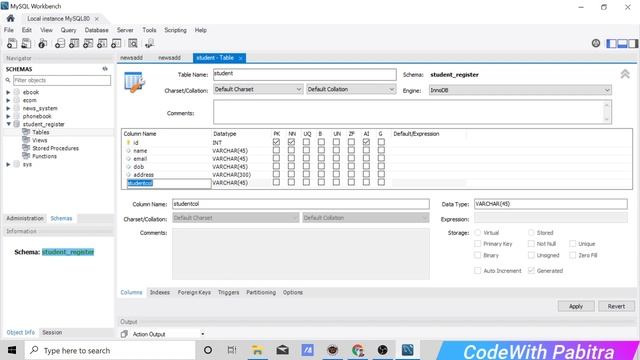
Task: Open Windows Start menu
Action: [12, 350]
